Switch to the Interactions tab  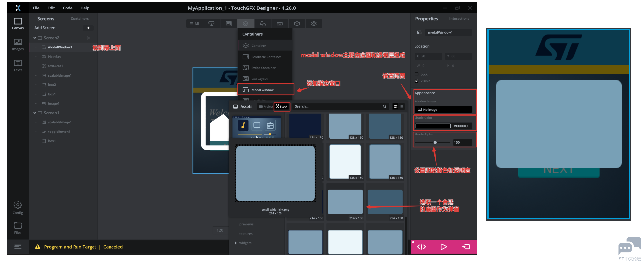[x=459, y=19]
